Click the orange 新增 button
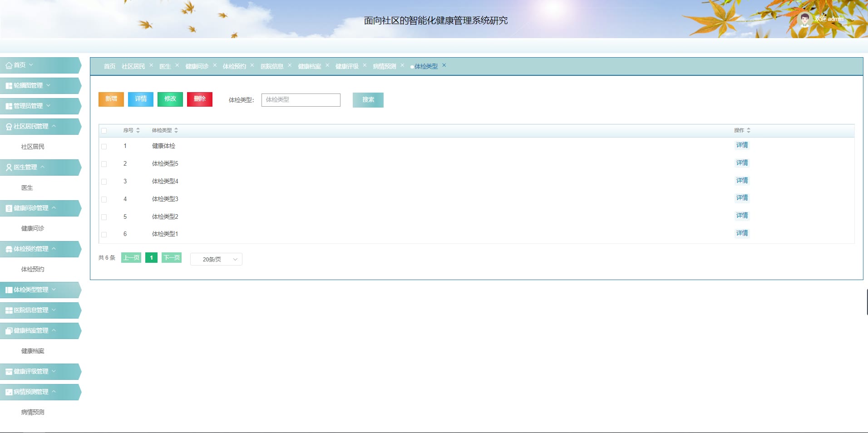 point(111,99)
